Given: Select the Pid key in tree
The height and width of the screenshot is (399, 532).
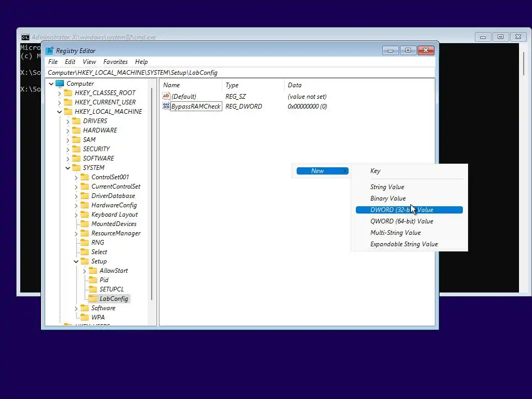Looking at the screenshot, I should point(104,280).
